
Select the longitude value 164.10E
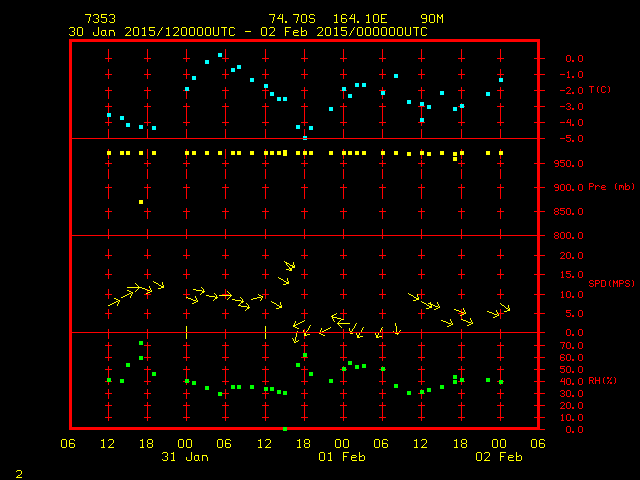click(x=365, y=19)
